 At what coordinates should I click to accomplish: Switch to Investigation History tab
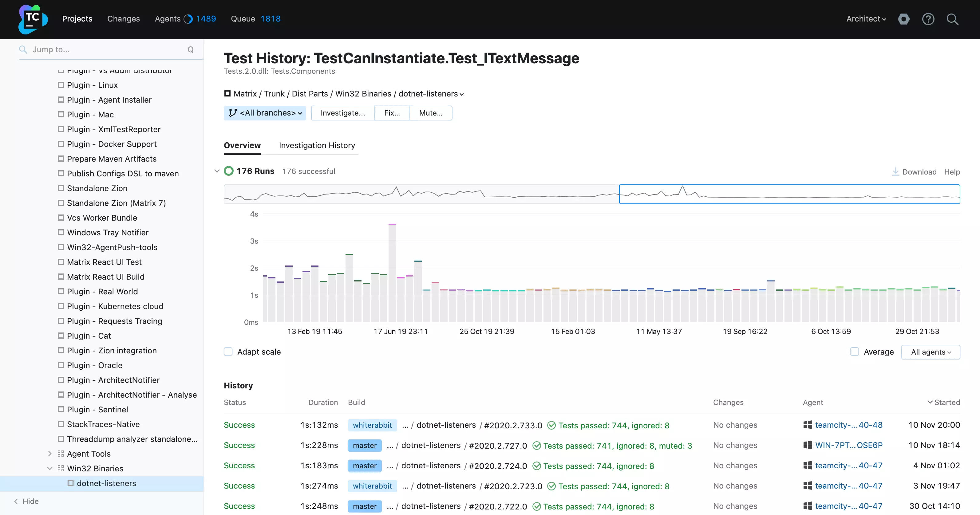tap(317, 145)
